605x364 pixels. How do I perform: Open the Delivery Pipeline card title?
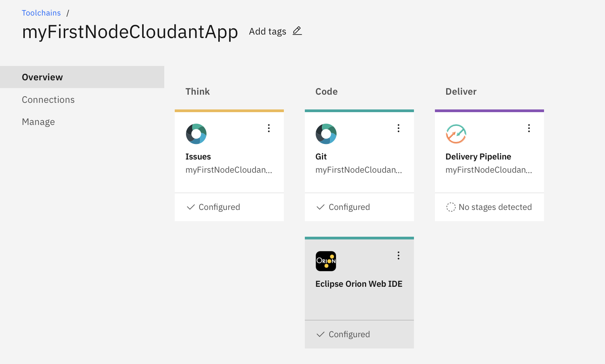click(478, 156)
